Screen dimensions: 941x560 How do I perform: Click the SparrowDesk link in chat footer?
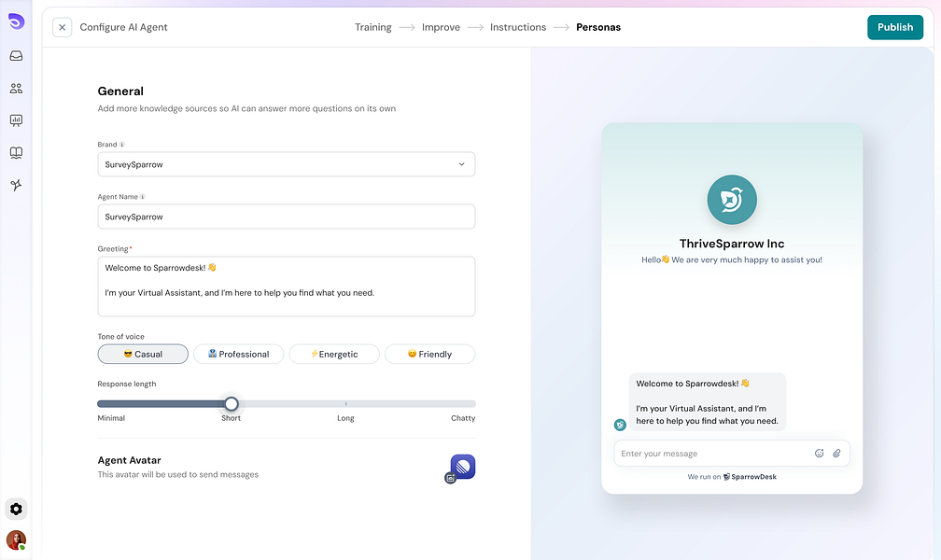pos(750,477)
